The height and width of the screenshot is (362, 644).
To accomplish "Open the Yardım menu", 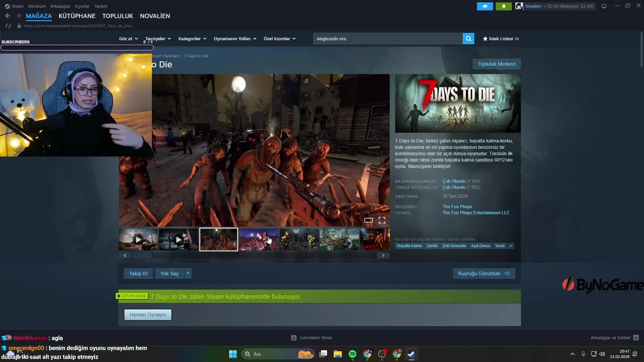I will (x=101, y=6).
